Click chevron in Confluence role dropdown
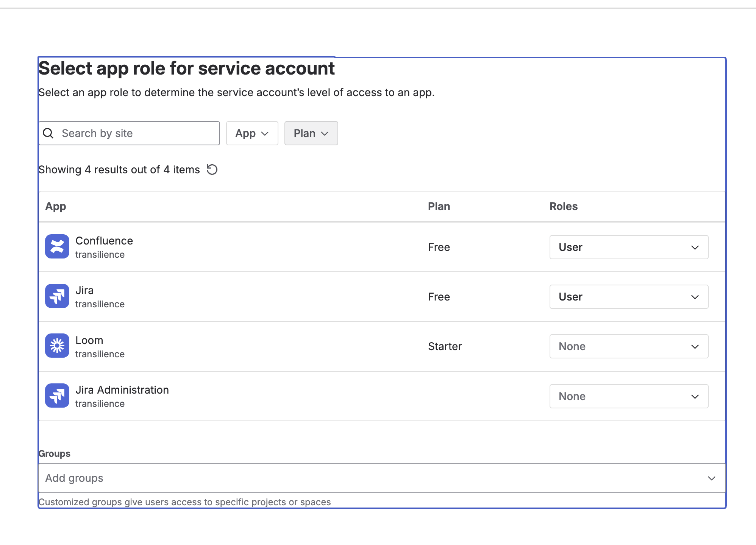756x545 pixels. [x=695, y=248]
